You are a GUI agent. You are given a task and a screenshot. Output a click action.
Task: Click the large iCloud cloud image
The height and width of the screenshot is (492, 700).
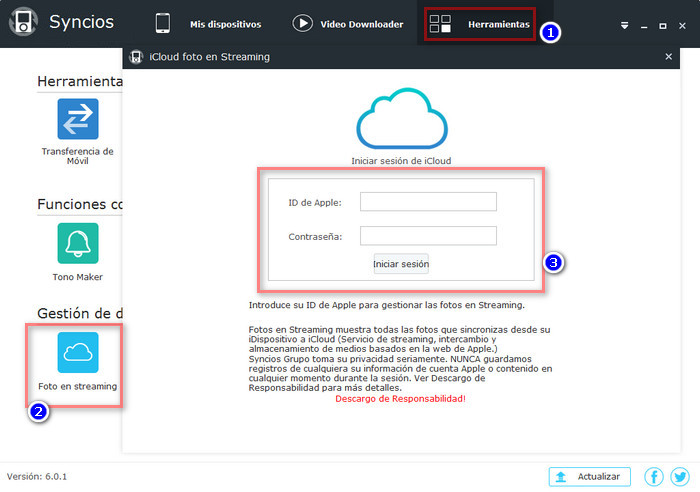coord(398,120)
